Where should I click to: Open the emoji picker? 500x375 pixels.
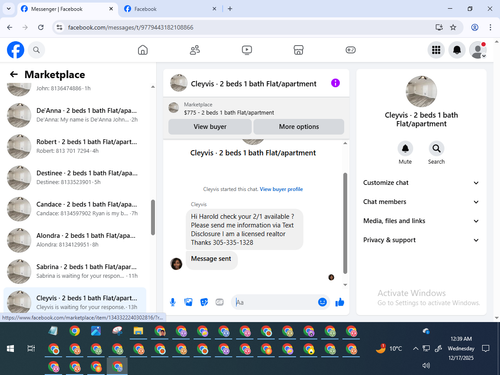pyautogui.click(x=322, y=302)
